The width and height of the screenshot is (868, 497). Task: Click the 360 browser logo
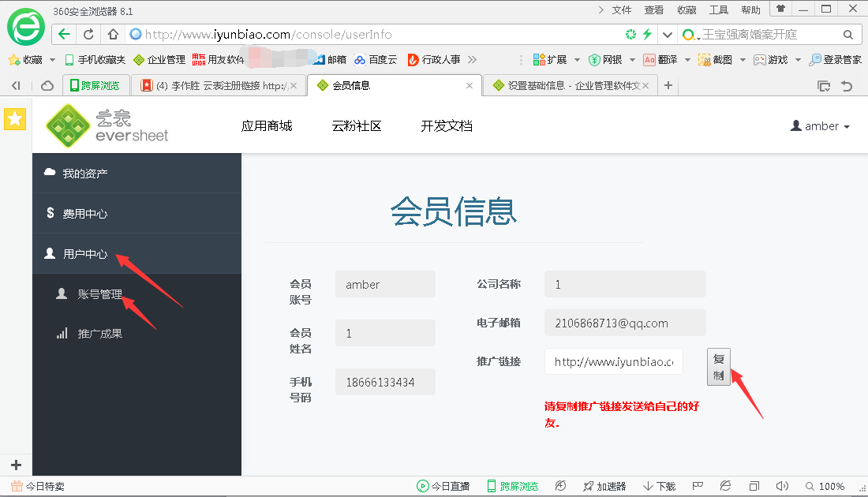click(x=26, y=27)
